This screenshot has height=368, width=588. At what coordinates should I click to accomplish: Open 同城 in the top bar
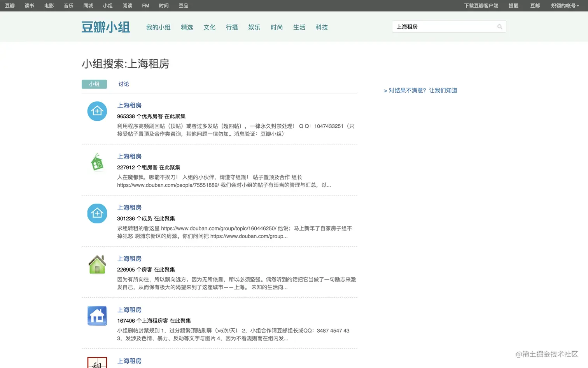click(88, 5)
